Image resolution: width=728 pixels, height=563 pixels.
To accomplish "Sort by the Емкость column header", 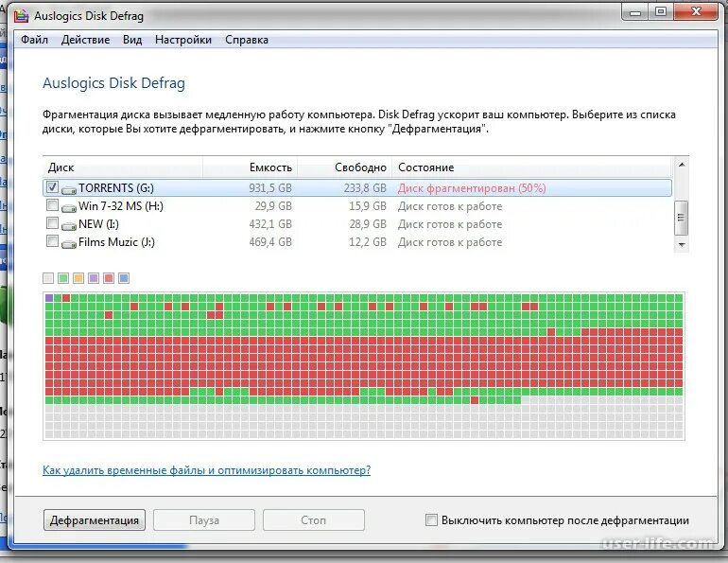I will 251,167.
